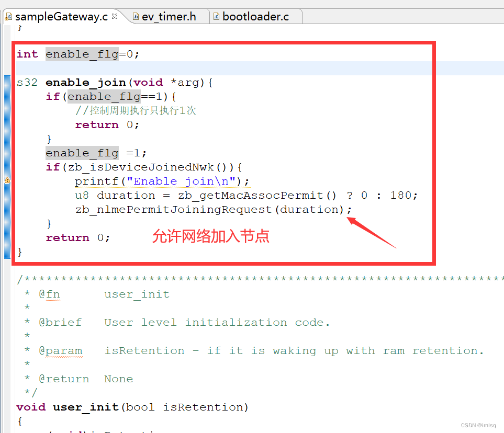Click the Chinese comment about executing once

(x=136, y=110)
